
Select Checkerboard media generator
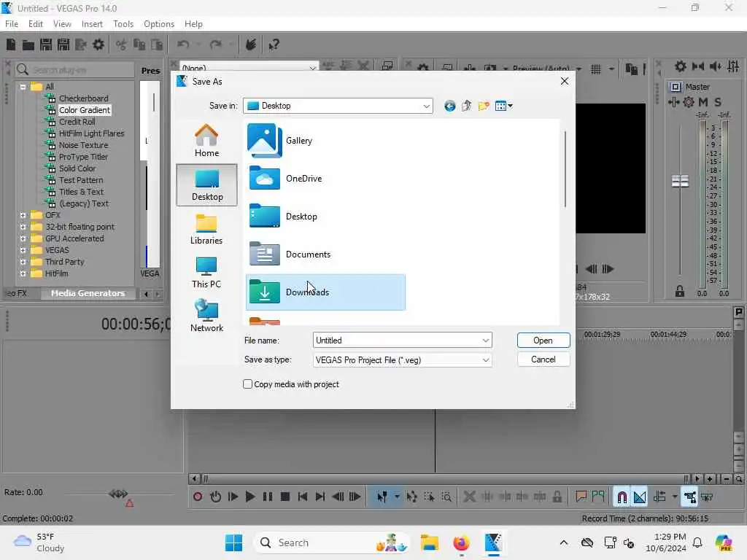(83, 98)
